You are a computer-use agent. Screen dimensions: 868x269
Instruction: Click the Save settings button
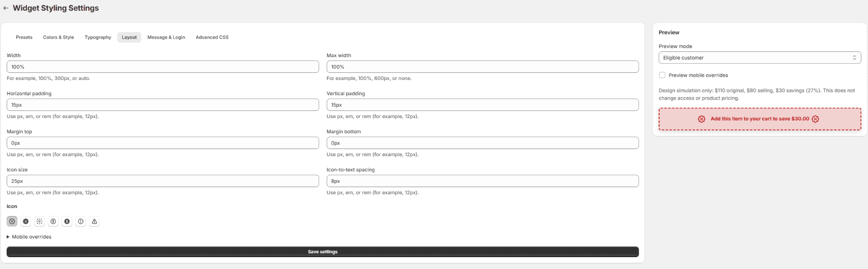point(323,252)
